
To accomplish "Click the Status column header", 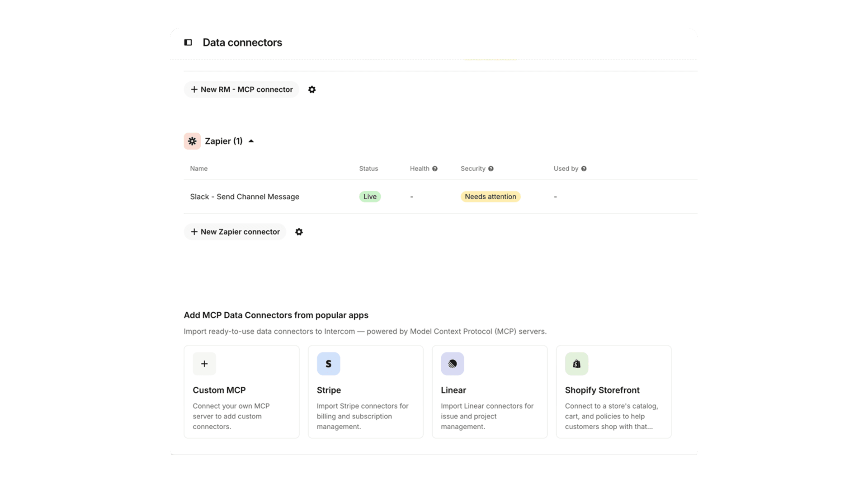I will [x=368, y=169].
